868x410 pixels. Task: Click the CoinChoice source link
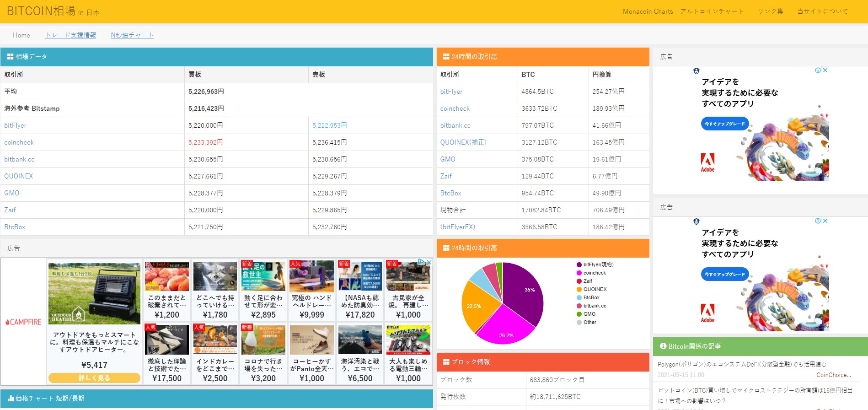834,375
